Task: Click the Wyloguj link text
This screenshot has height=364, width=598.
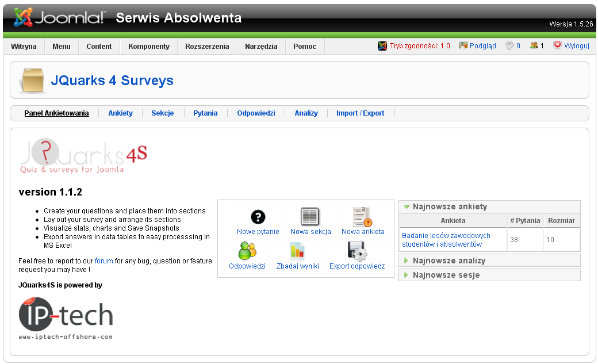Action: click(577, 46)
